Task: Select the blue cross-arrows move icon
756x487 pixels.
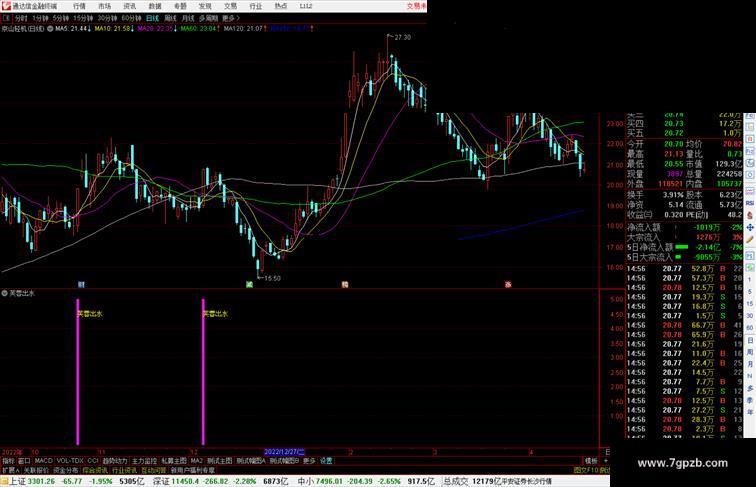Action: pyautogui.click(x=750, y=227)
